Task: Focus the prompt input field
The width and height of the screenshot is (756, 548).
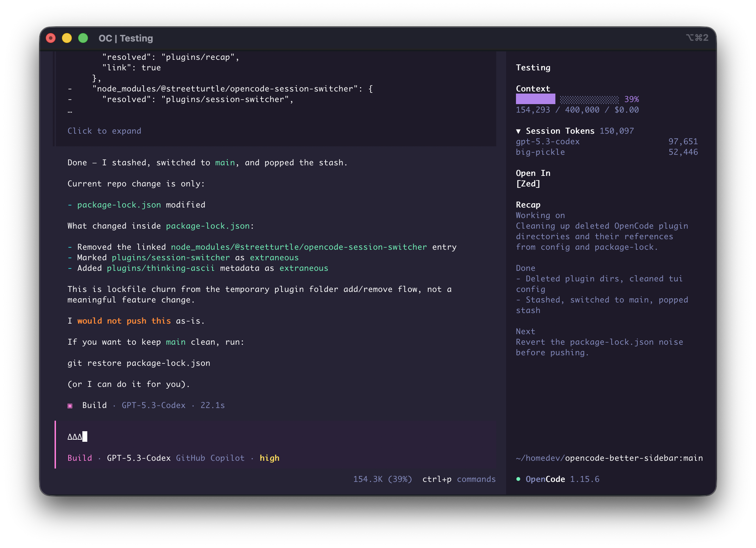Action: coord(275,437)
